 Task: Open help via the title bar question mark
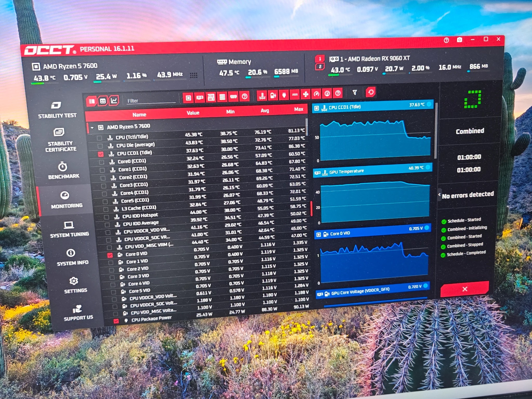coord(446,40)
